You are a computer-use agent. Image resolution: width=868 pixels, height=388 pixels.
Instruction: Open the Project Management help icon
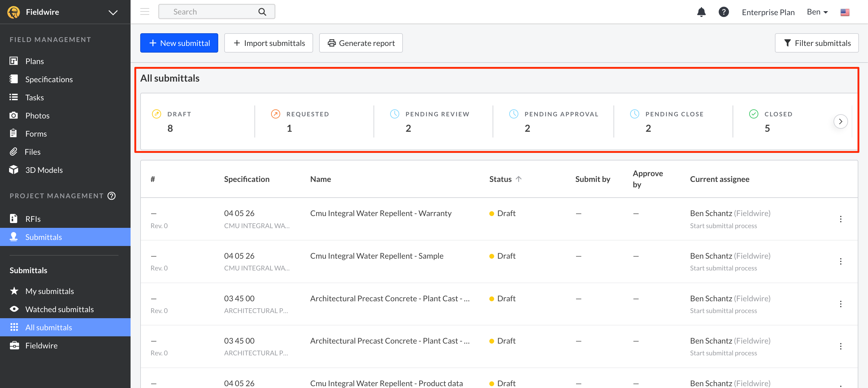[112, 196]
